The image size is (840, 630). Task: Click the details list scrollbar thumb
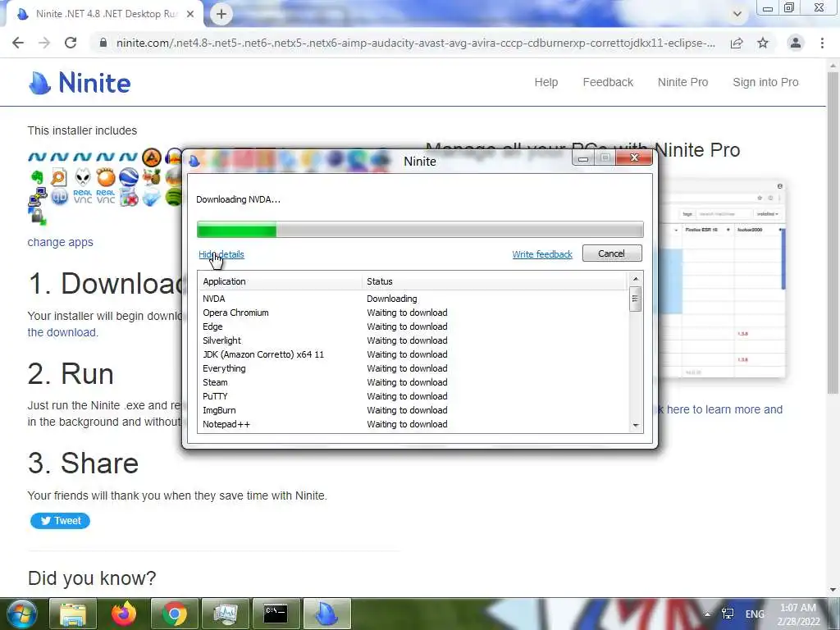tap(636, 299)
